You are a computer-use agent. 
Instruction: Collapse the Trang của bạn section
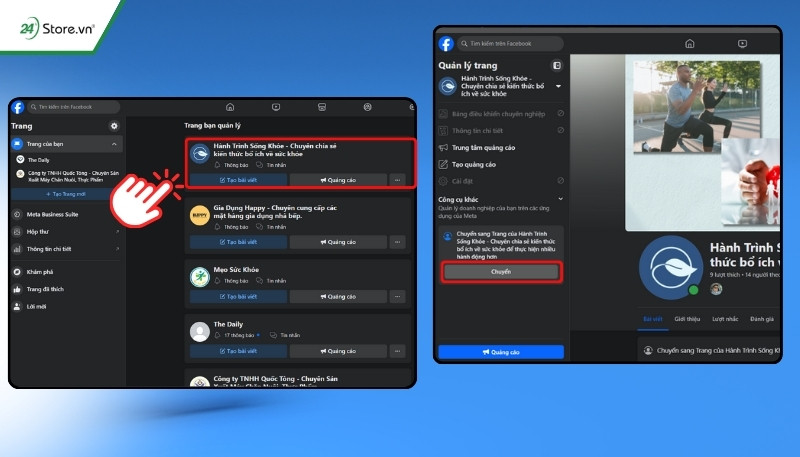[114, 144]
